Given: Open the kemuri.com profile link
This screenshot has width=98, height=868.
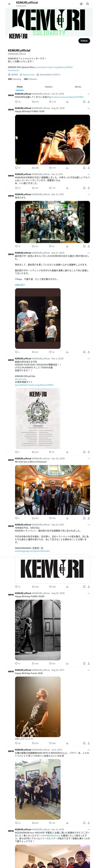Looking at the screenshot, I should (x=29, y=75).
